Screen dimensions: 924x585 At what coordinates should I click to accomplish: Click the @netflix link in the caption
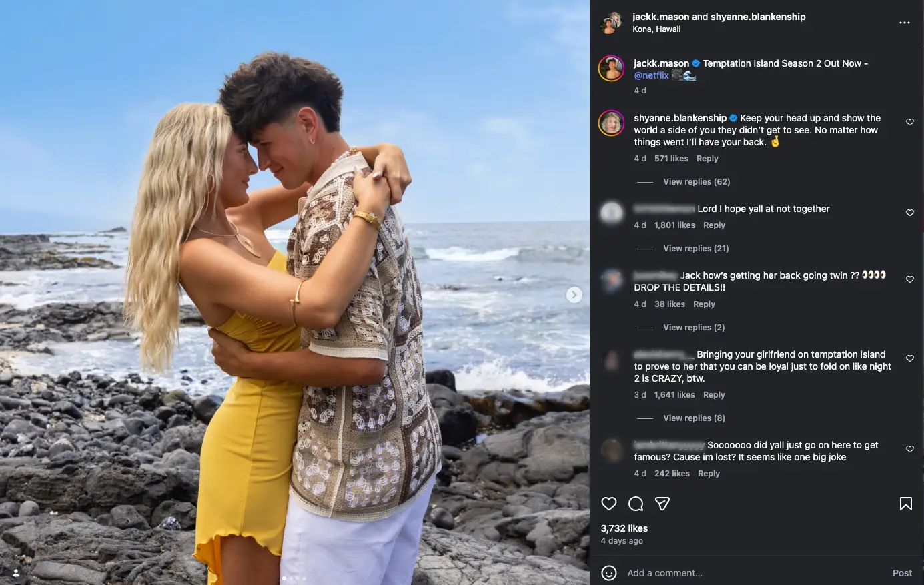650,75
